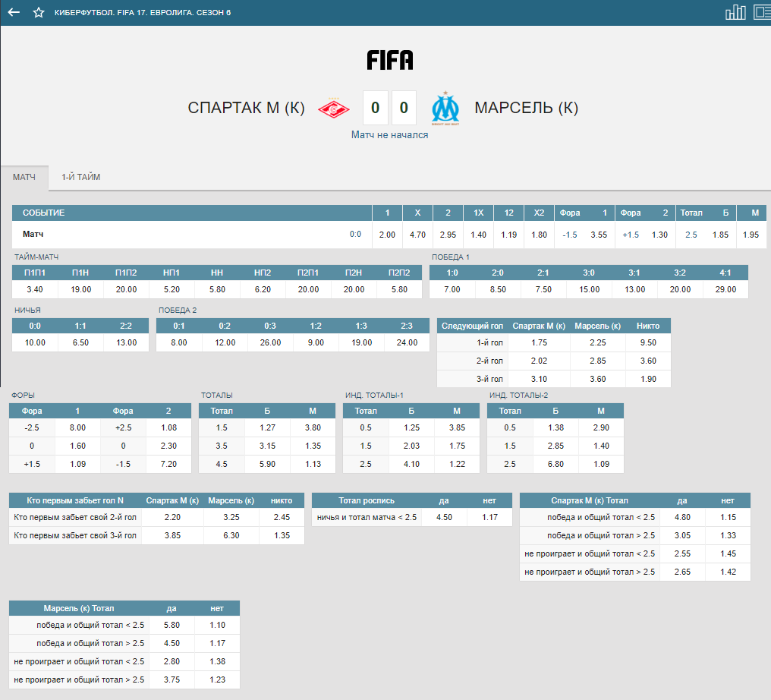Pick individual total-2 2.5 over 6.80
The image size is (771, 700).
pyautogui.click(x=555, y=464)
